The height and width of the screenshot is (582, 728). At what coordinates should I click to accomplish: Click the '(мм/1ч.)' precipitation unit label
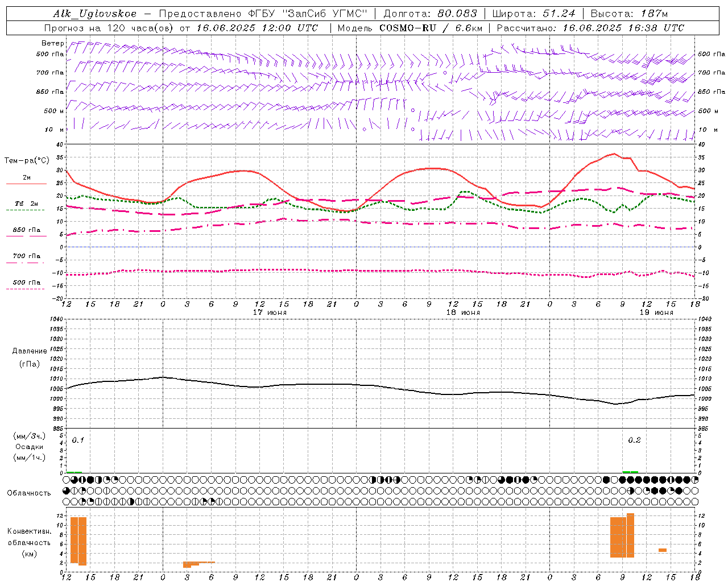pos(29,458)
